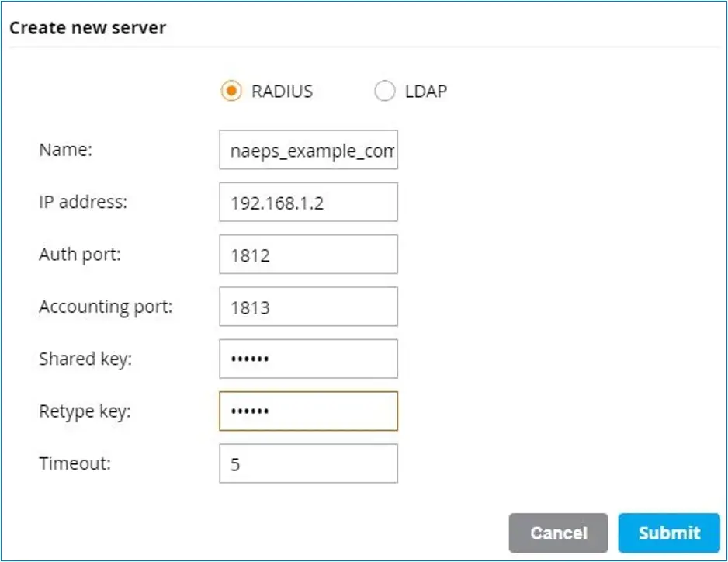This screenshot has width=728, height=562.
Task: Click the "Shared key:" label
Action: tap(85, 359)
